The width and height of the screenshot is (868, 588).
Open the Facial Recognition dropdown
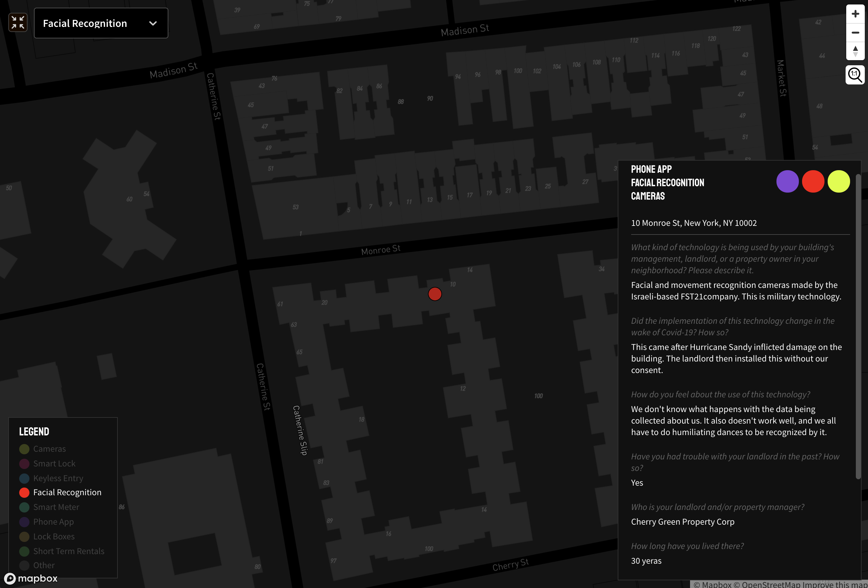(x=101, y=23)
